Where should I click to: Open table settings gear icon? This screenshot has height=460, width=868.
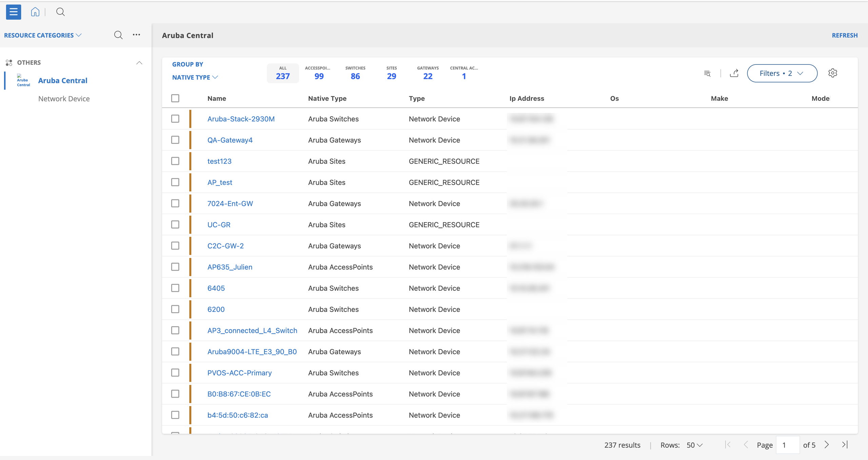pos(832,73)
